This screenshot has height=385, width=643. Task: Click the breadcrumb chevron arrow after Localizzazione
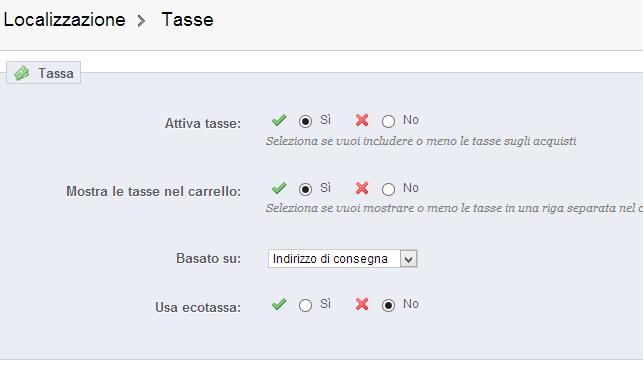(141, 21)
